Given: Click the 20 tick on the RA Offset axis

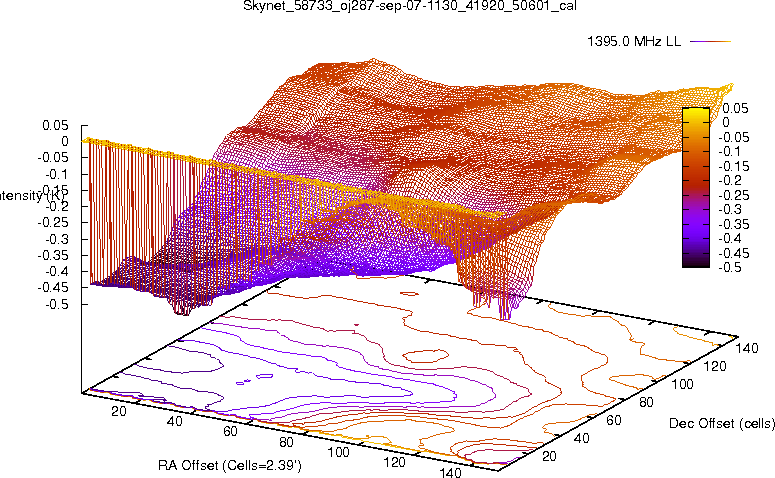Looking at the screenshot, I should (119, 411).
